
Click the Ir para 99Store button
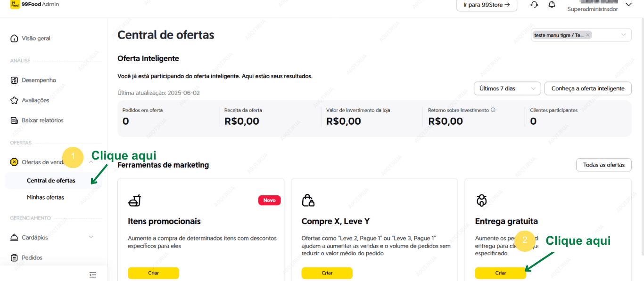click(x=487, y=5)
